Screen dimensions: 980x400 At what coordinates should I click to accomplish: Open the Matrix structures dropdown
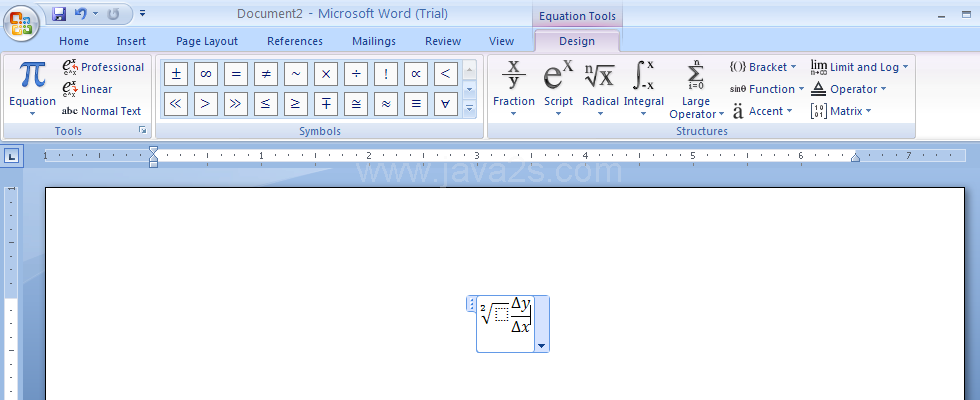pyautogui.click(x=841, y=111)
